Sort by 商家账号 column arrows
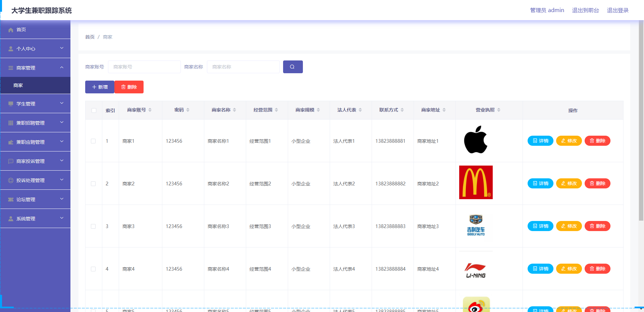644x312 pixels. point(150,110)
